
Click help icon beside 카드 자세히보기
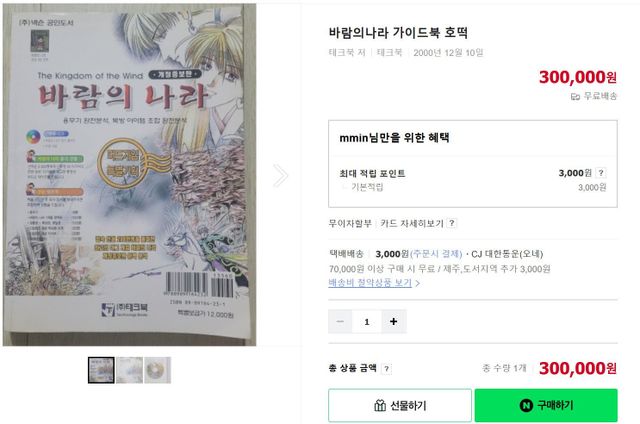451,223
